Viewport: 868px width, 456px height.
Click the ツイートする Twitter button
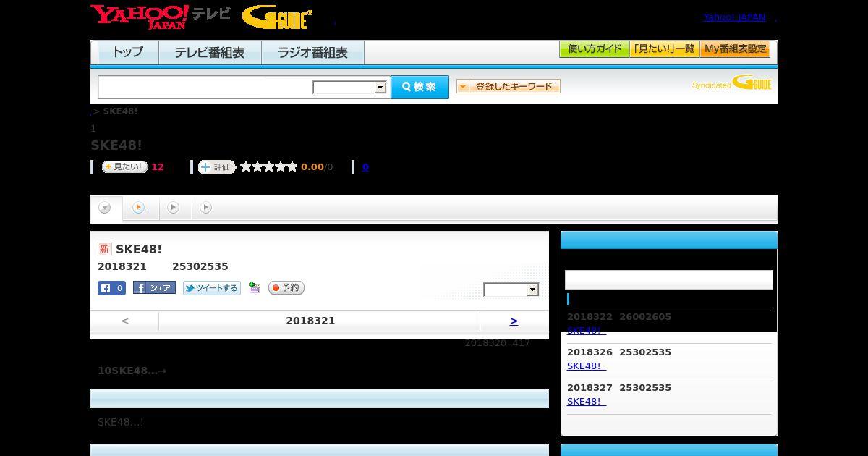pos(211,288)
